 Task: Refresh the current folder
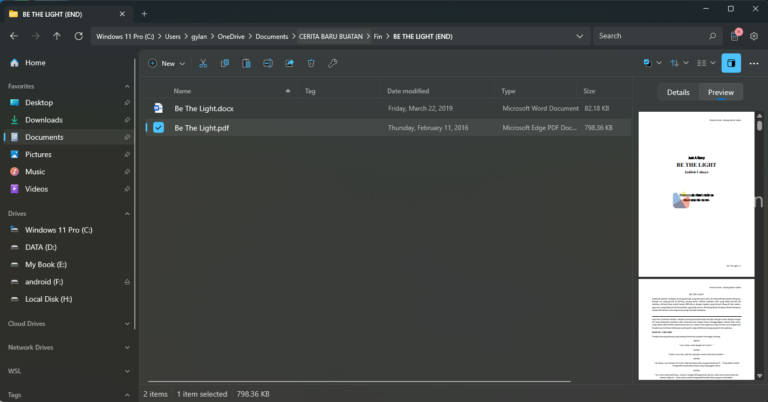coord(78,36)
